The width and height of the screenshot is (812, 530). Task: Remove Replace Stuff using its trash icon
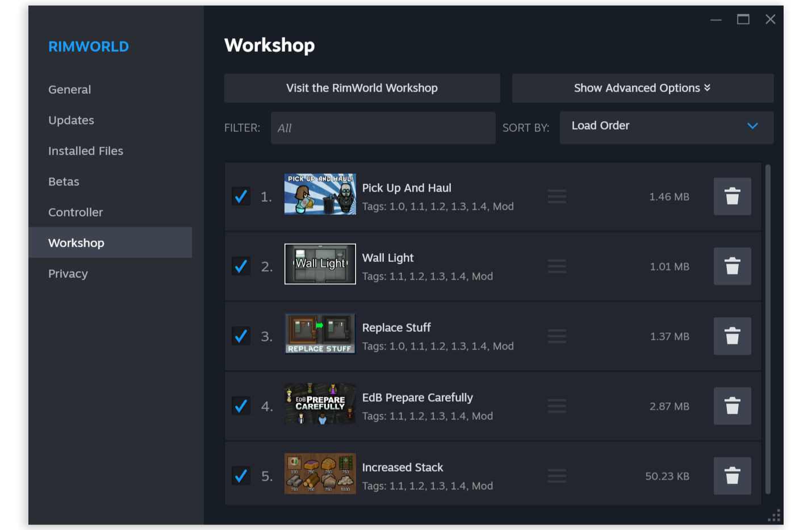(x=732, y=336)
